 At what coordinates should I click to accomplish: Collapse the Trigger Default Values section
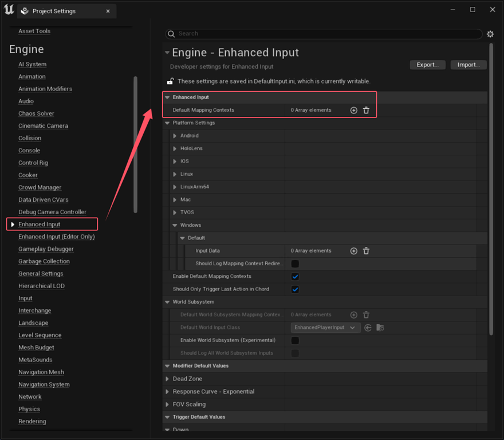(x=167, y=417)
